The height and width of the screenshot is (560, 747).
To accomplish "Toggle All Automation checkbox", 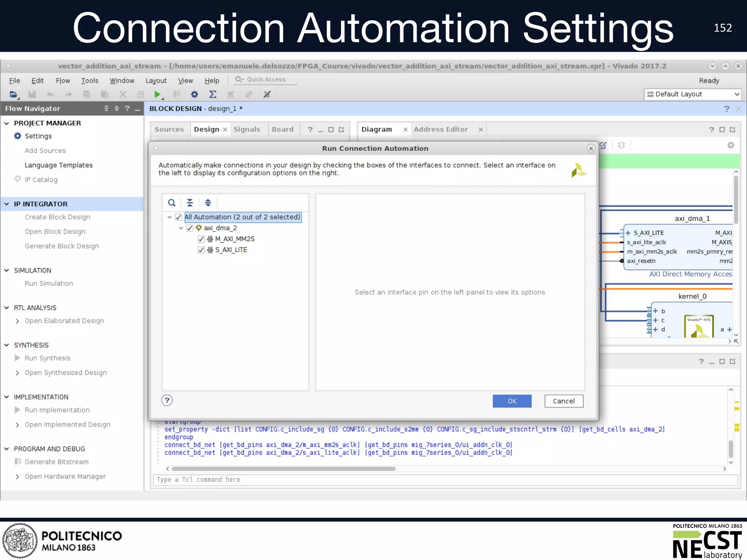I will coord(178,217).
